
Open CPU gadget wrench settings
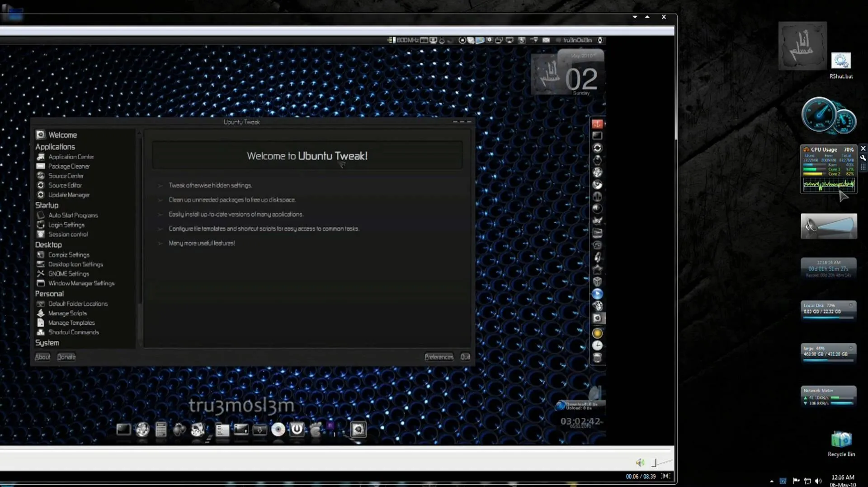[863, 158]
